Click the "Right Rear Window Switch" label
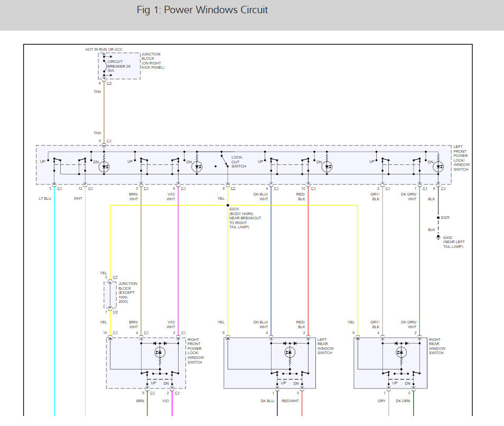The image size is (504, 426). [437, 347]
